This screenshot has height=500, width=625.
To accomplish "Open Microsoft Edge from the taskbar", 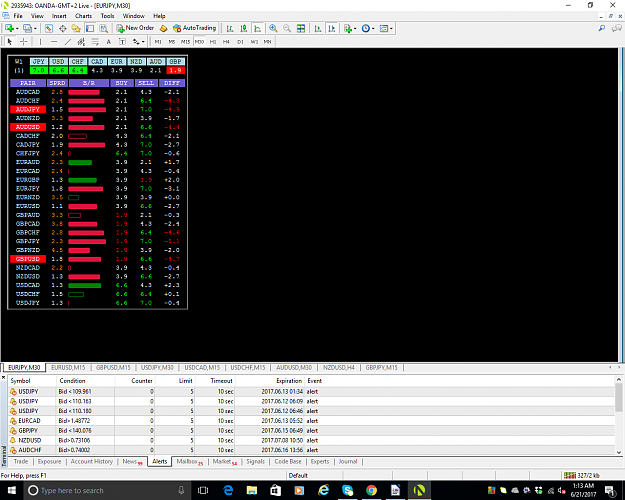I will pyautogui.click(x=228, y=490).
